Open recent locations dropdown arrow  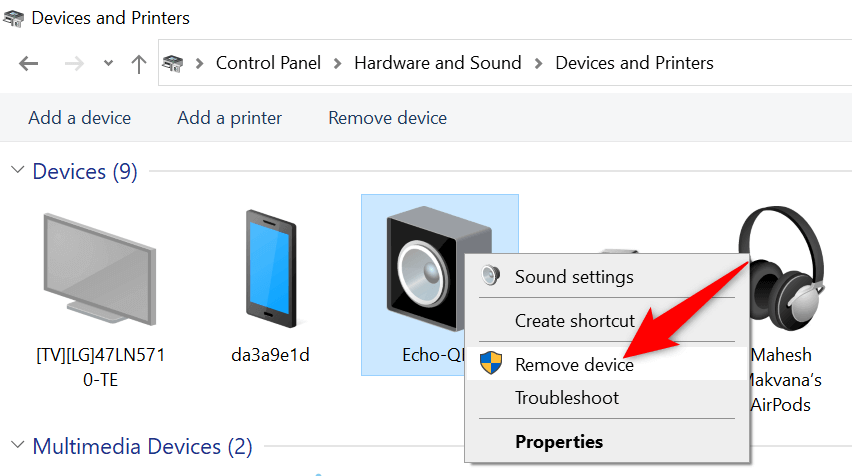coord(108,63)
